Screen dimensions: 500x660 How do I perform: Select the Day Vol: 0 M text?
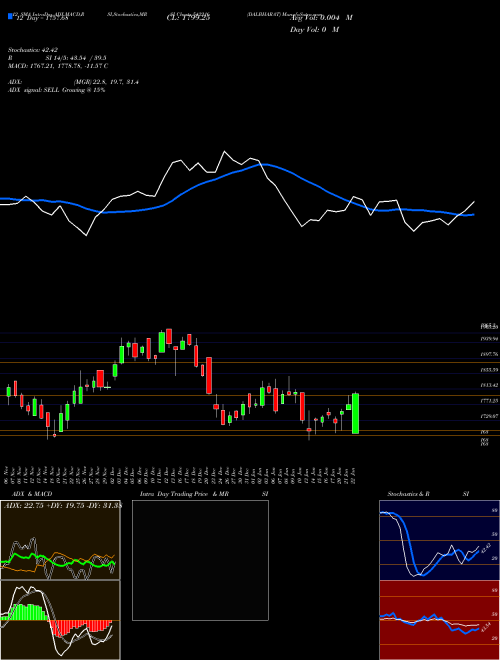point(314,30)
